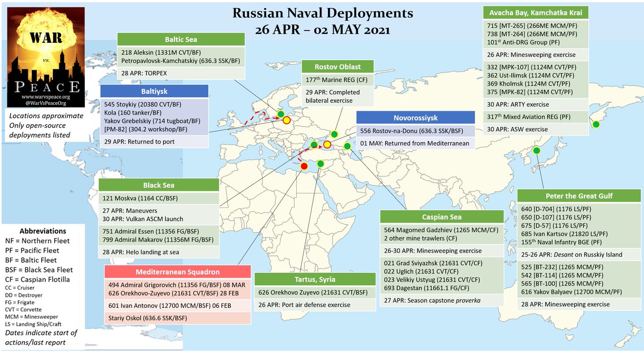Viewport: 644px width, 352px height.
Task: Select the @WarVsPeaceOrg handle
Action: 46,103
